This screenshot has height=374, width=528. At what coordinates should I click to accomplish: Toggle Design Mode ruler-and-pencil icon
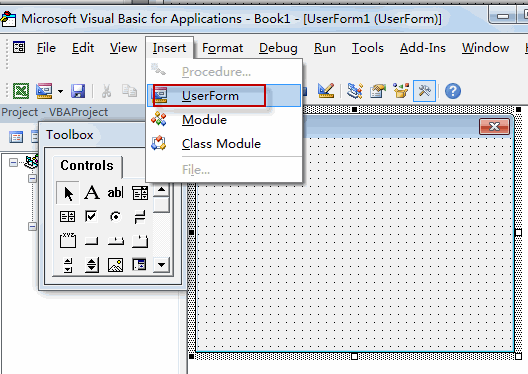pyautogui.click(x=326, y=91)
